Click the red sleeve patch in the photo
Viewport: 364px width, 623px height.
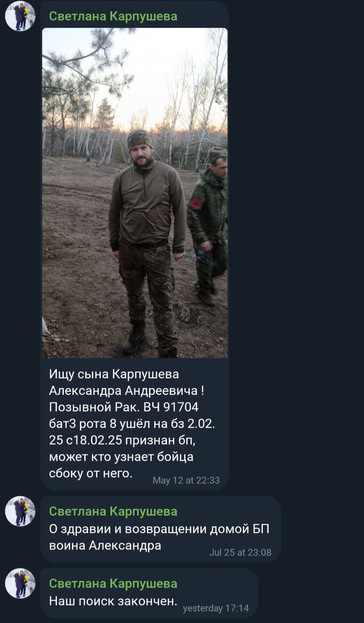(x=196, y=203)
